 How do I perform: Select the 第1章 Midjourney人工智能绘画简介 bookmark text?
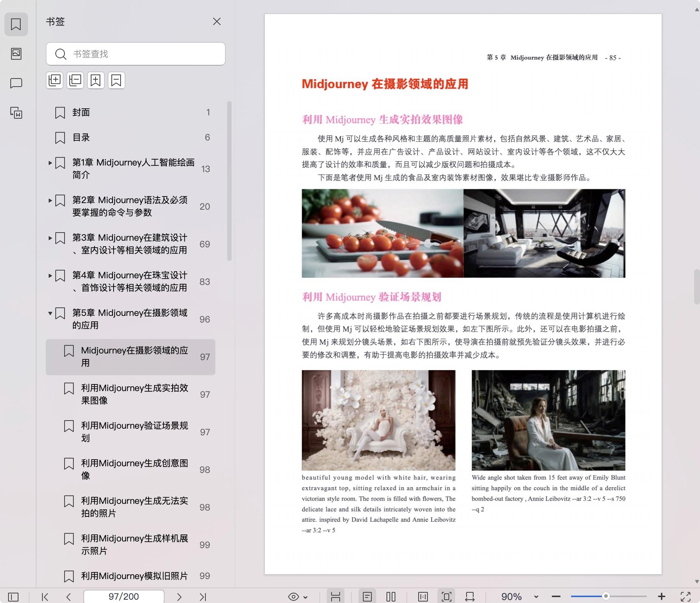134,168
